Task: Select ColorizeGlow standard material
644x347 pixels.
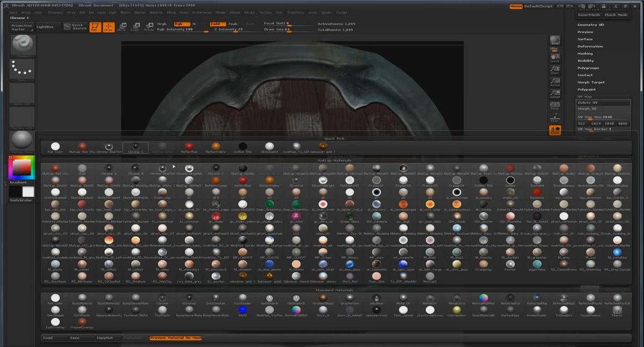Action: pos(457,311)
